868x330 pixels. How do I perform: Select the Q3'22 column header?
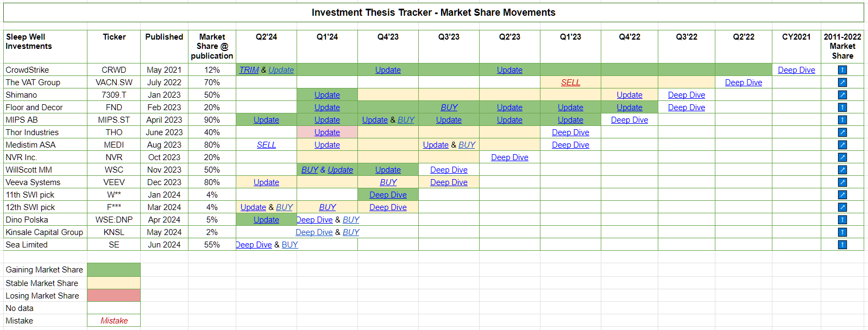[x=687, y=47]
